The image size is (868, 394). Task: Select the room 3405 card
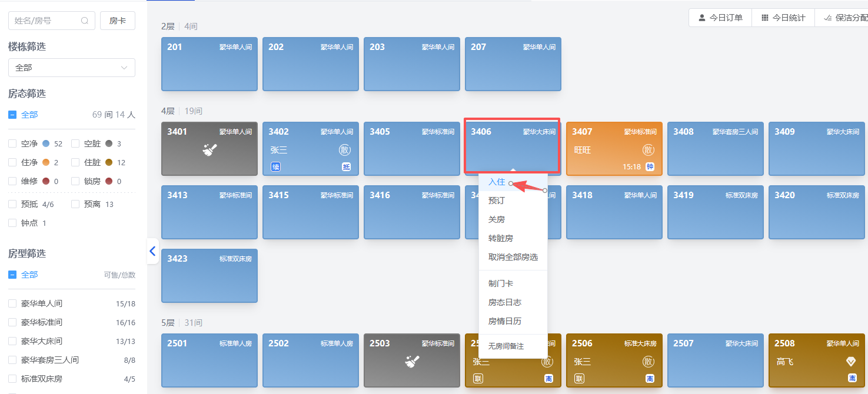click(x=412, y=149)
